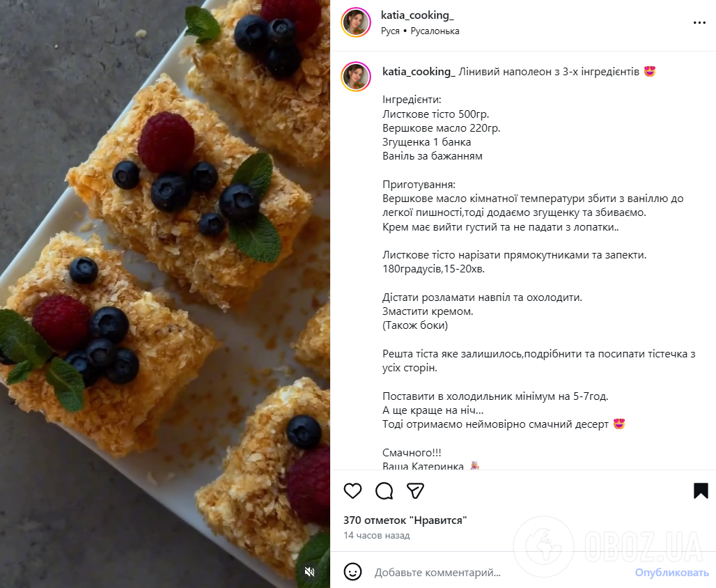Share the post using the paper plane icon

pos(415,491)
